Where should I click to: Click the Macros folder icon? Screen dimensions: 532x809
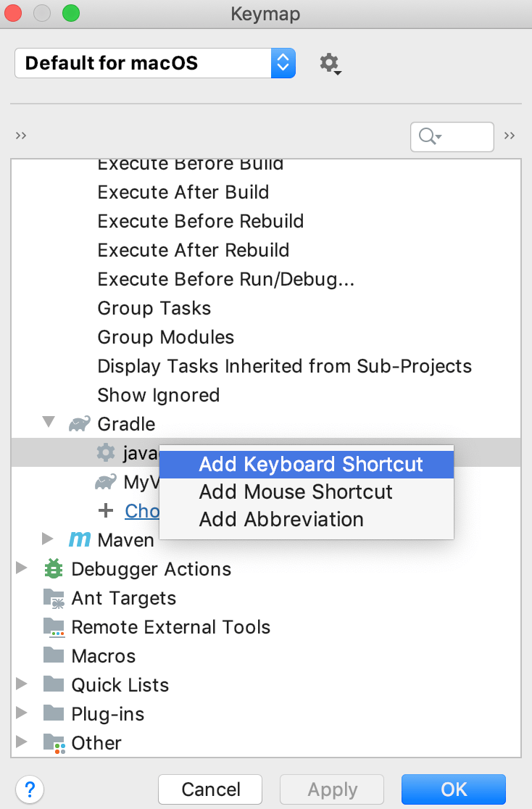tap(53, 655)
